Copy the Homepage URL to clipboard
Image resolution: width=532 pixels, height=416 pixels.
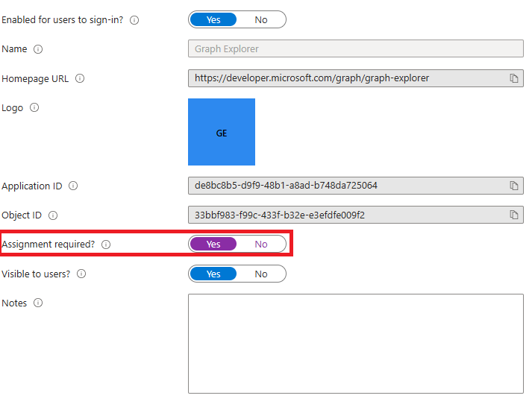(x=513, y=78)
